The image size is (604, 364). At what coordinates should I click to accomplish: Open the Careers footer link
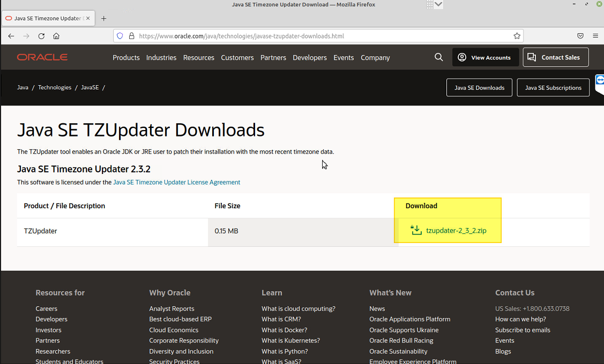coord(46,308)
